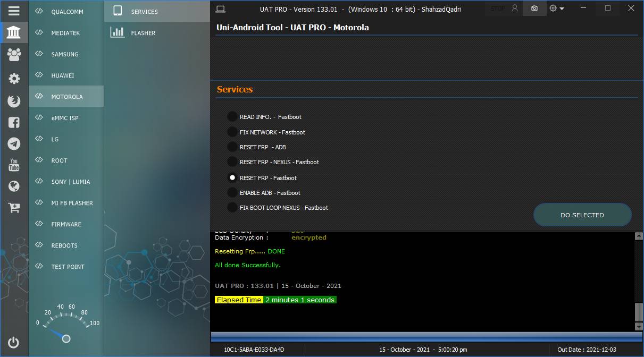Open the REBOOTS section
The image size is (644, 357).
tap(66, 245)
